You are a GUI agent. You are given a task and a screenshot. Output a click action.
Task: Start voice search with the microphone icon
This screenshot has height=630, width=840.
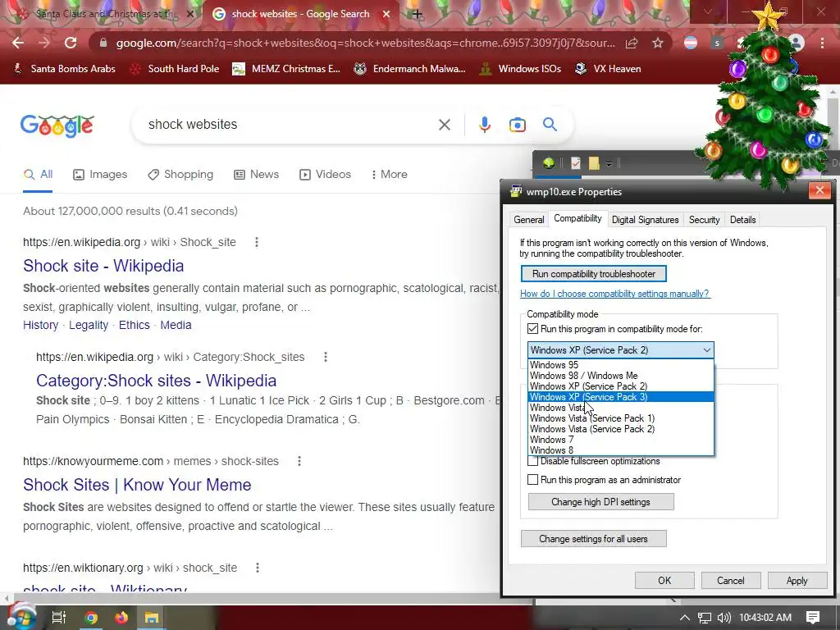click(484, 125)
